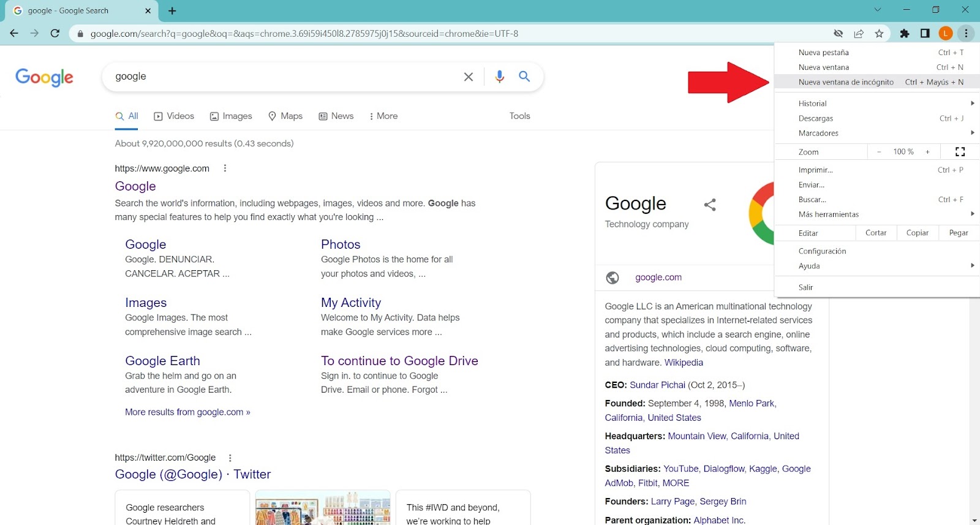This screenshot has height=525, width=980.
Task: Switch to the Images results tab
Action: pyautogui.click(x=231, y=116)
